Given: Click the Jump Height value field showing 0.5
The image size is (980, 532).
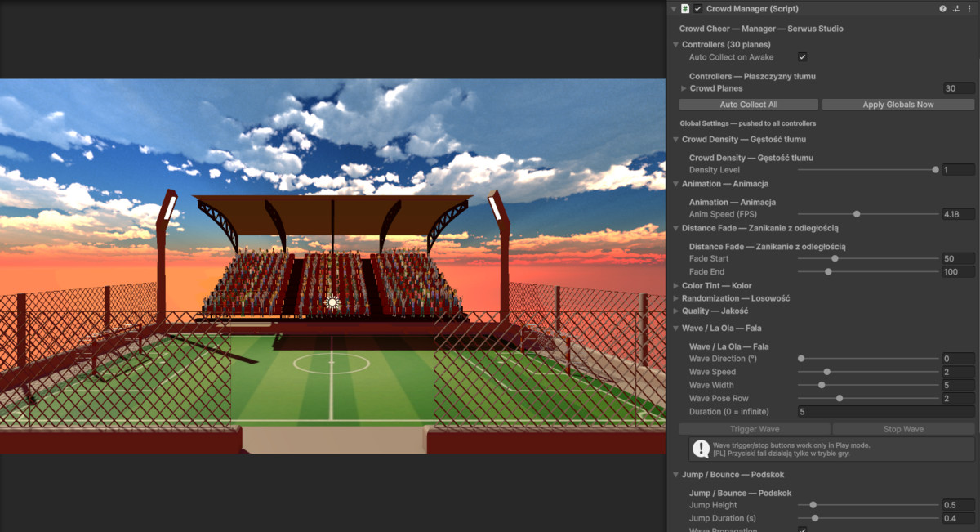Looking at the screenshot, I should pos(959,505).
